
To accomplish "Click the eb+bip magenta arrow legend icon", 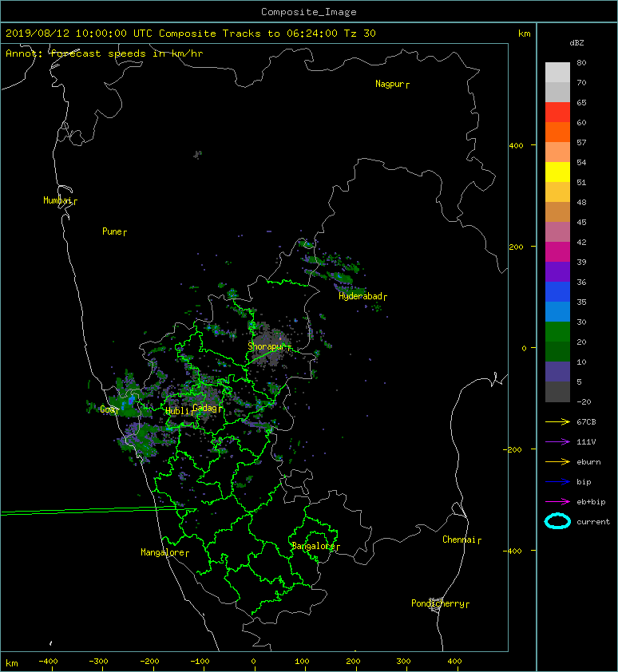I will [x=557, y=501].
